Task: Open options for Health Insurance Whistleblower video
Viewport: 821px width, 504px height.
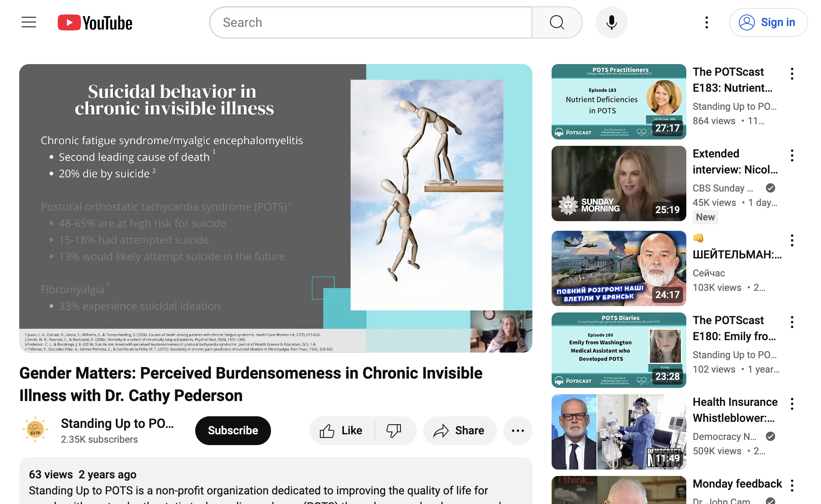Action: (x=792, y=404)
